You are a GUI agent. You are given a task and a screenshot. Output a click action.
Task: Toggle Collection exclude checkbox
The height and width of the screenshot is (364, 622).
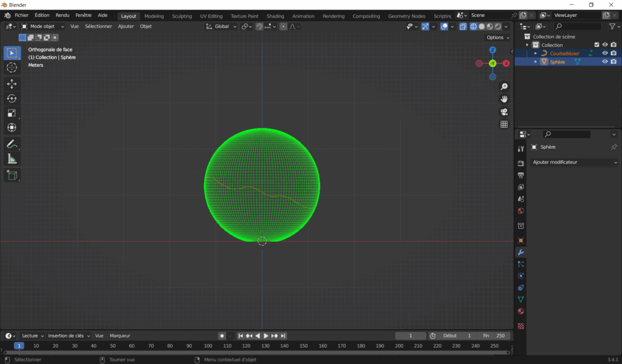[x=596, y=45]
